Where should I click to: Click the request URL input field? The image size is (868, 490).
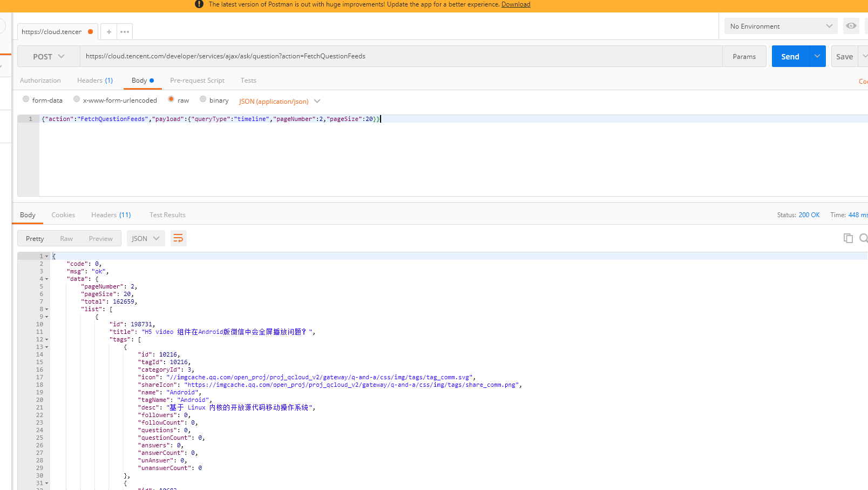coord(399,56)
